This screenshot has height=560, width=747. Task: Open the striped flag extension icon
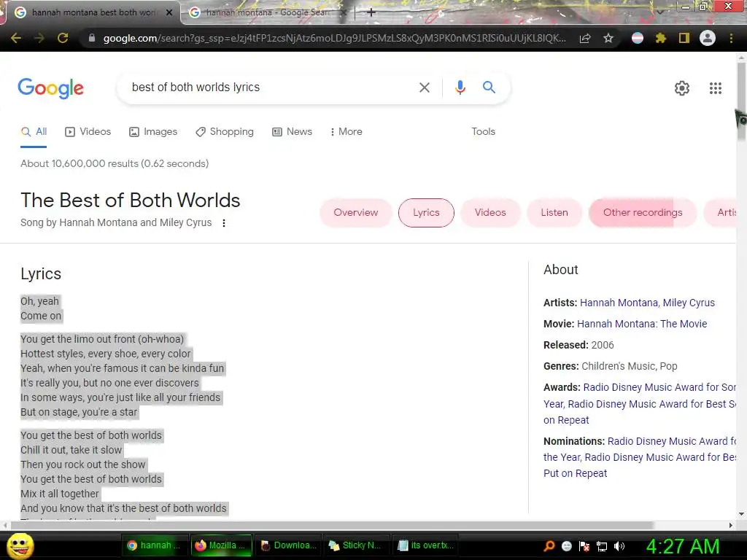638,38
